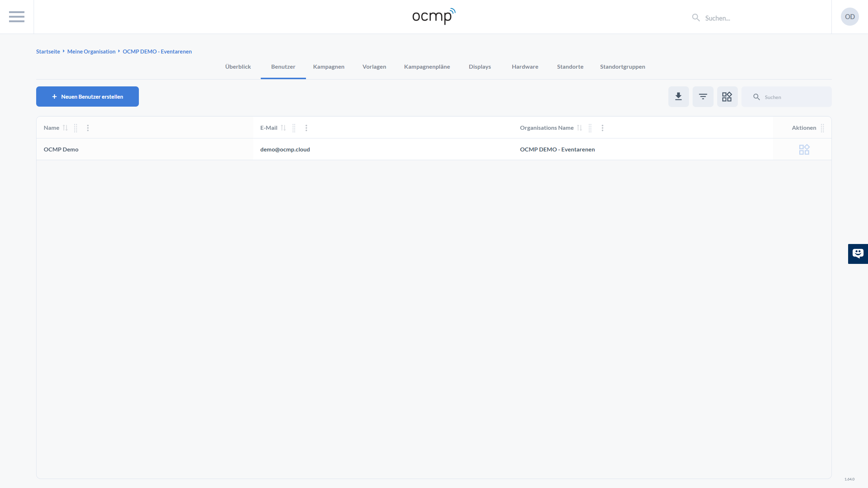868x488 pixels.
Task: Open Organisations Name column options menu
Action: [x=603, y=128]
